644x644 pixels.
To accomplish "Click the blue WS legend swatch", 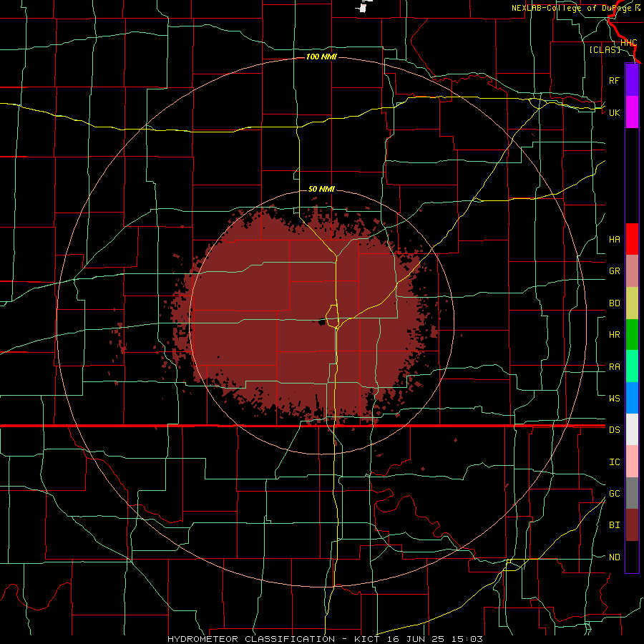I will pos(632,398).
